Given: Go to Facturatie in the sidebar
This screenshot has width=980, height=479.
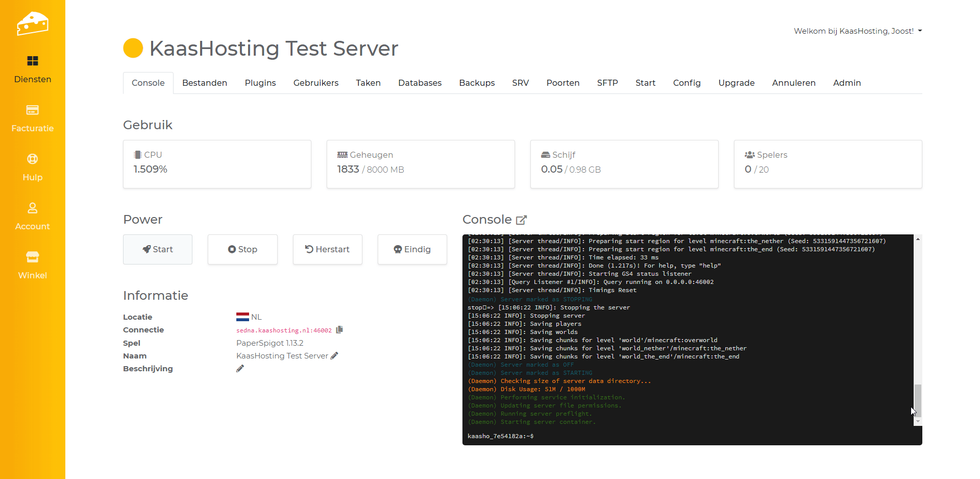Looking at the screenshot, I should (x=32, y=118).
